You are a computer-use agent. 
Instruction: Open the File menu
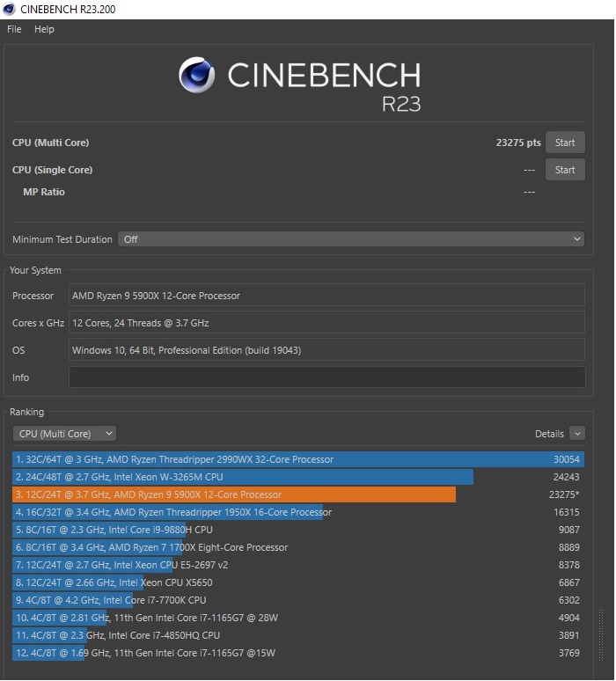pyautogui.click(x=14, y=29)
